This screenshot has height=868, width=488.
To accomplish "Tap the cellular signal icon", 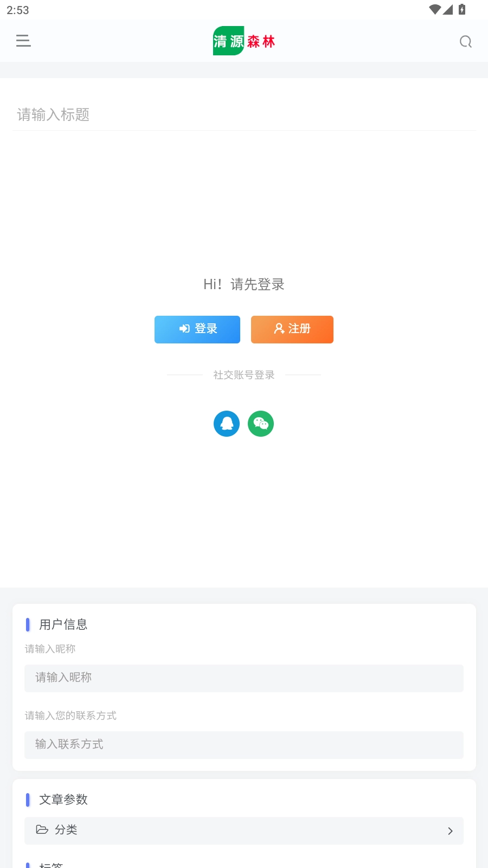I will click(x=448, y=9).
